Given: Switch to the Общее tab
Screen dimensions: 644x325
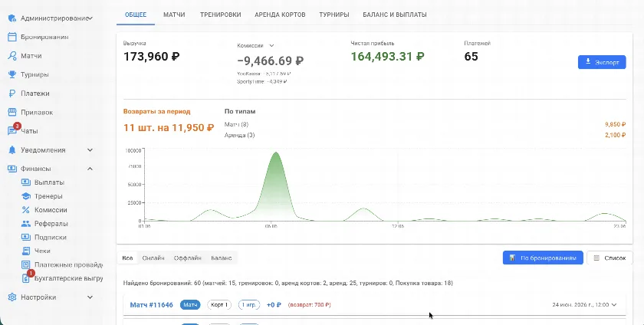Looking at the screenshot, I should (x=136, y=15).
